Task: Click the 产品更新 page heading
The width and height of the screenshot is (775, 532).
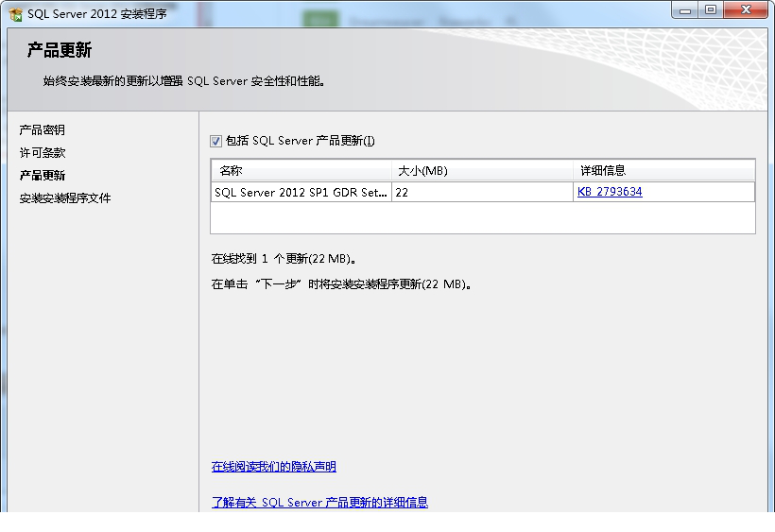Action: [x=60, y=50]
